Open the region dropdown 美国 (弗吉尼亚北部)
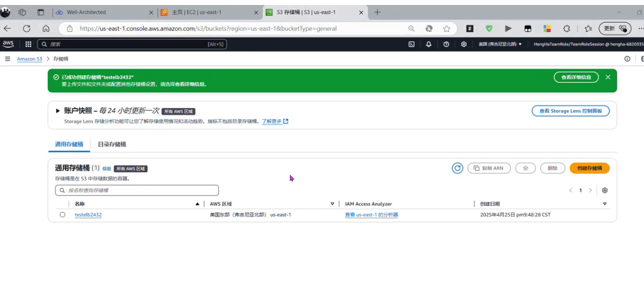The image size is (644, 299). pyautogui.click(x=500, y=44)
